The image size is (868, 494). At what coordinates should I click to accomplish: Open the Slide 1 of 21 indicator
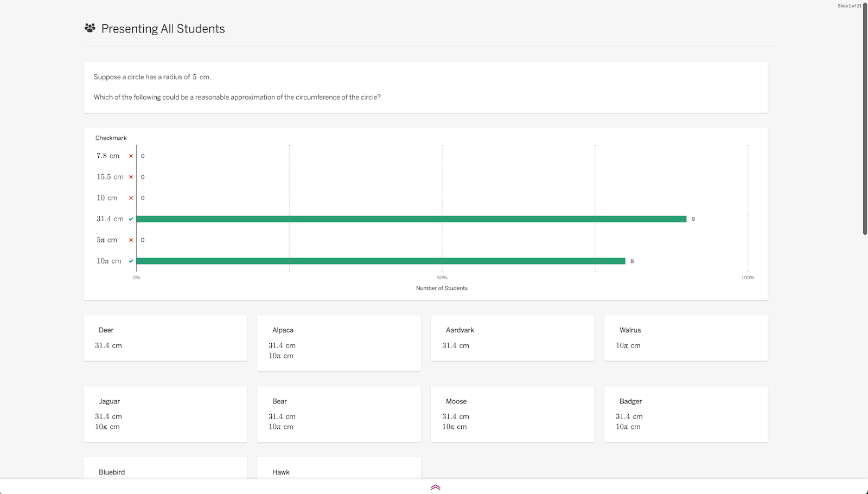point(850,5)
